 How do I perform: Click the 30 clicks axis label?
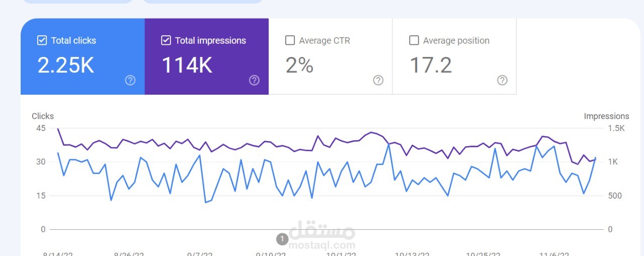tap(41, 162)
